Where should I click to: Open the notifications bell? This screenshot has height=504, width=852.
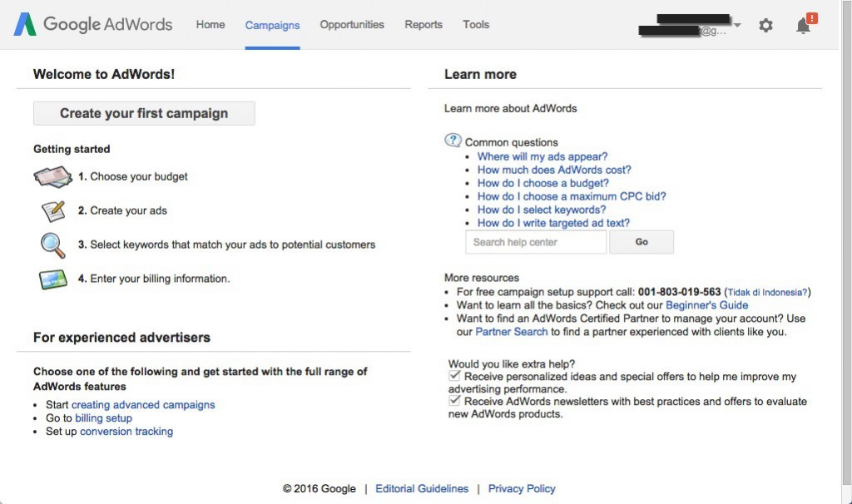coord(803,26)
